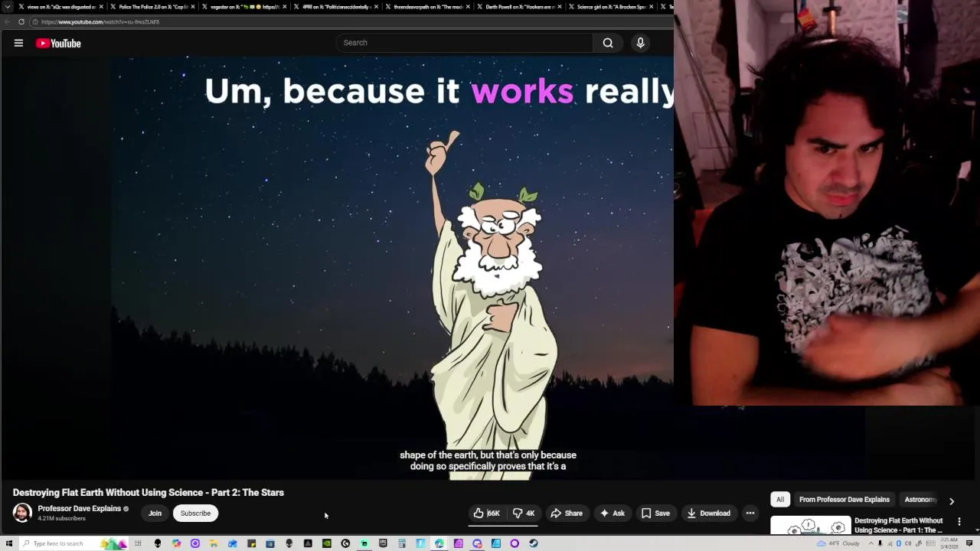Open the weather widget showing Cloudy
This screenshot has width=980, height=551.
[x=838, y=543]
